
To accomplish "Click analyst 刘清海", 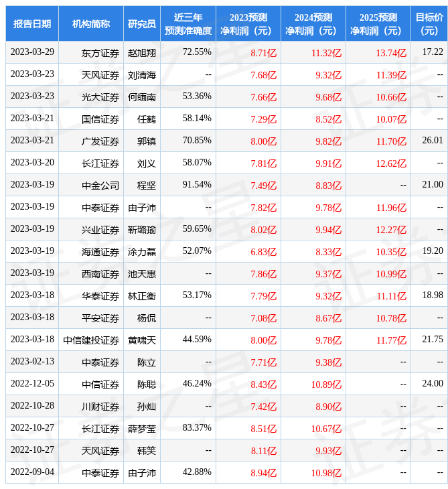I will pyautogui.click(x=142, y=75).
